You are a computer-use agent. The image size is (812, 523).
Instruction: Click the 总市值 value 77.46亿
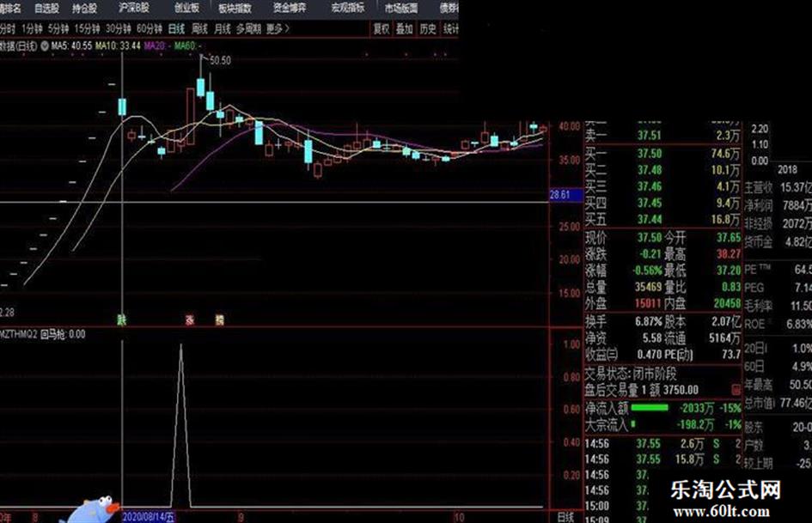click(796, 403)
